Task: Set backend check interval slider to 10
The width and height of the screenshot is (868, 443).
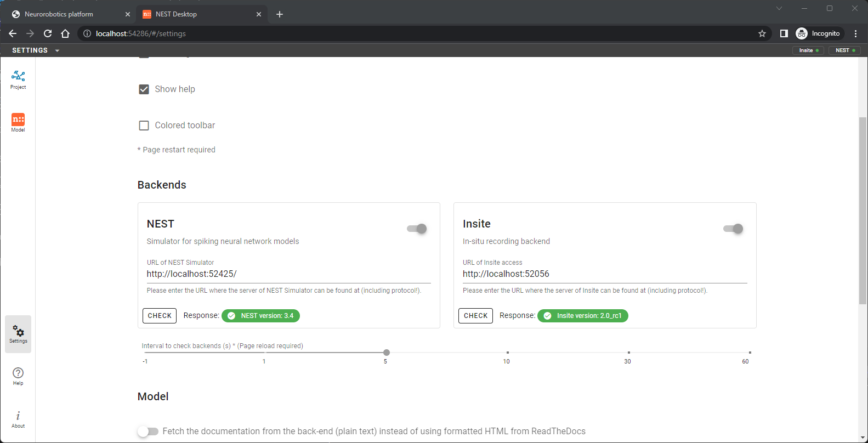Action: tap(507, 353)
